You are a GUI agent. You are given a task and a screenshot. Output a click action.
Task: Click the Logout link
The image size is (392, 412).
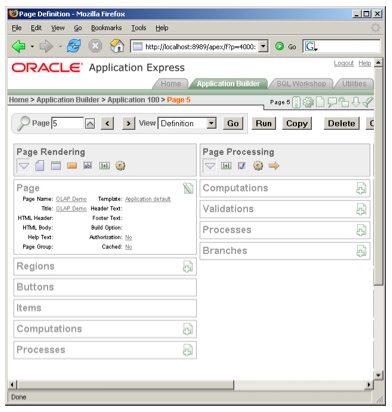(x=344, y=63)
